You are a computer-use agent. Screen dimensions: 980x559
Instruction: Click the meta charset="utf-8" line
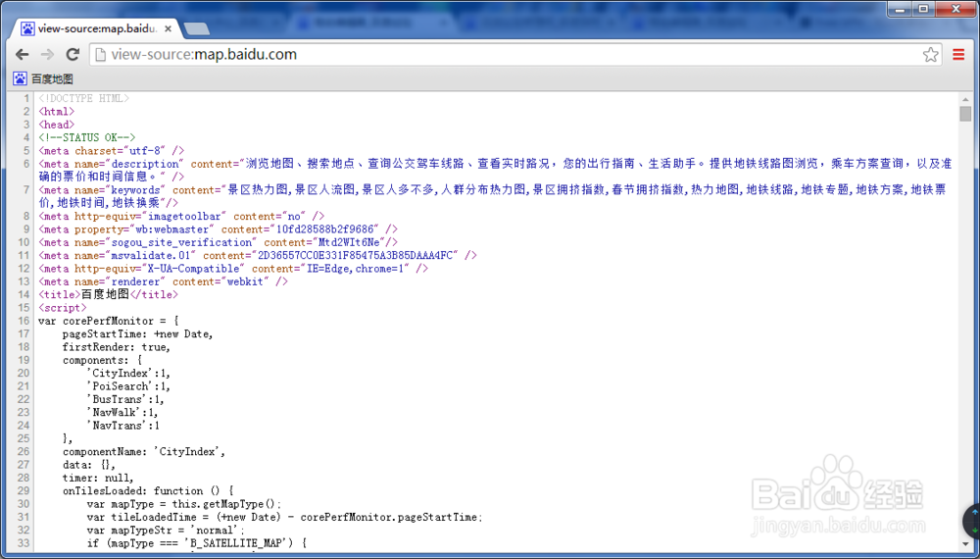tap(112, 151)
